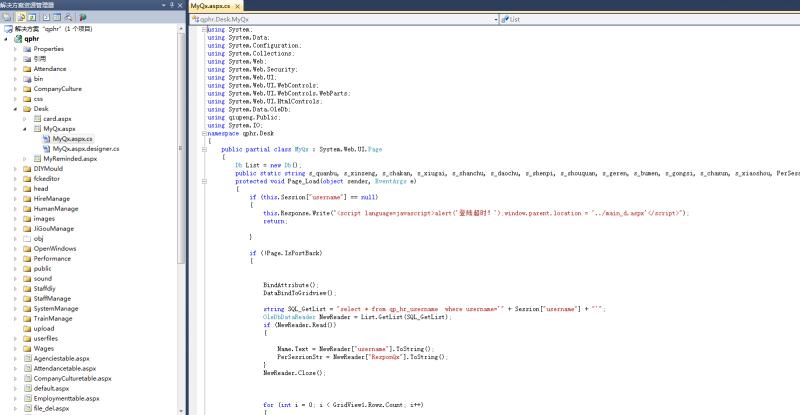The image size is (800, 415).
Task: Select the HireManage folder
Action: click(x=52, y=199)
